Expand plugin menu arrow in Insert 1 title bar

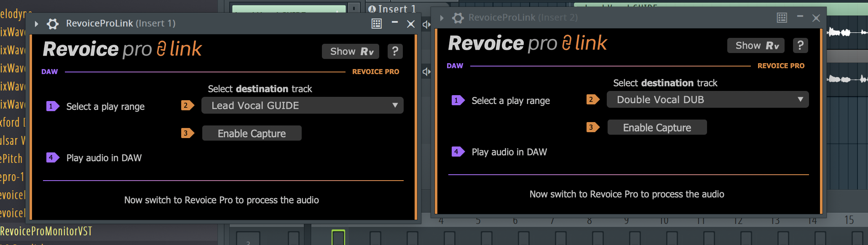pyautogui.click(x=37, y=24)
